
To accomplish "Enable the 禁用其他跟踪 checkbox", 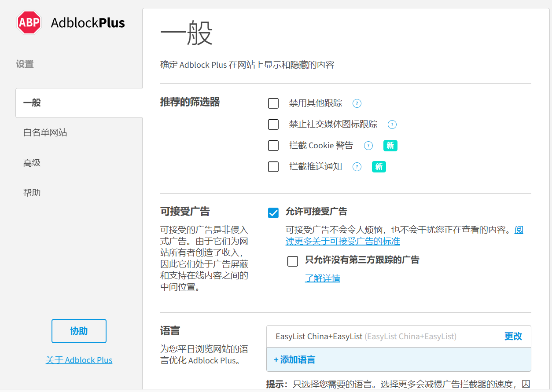I will 273,103.
